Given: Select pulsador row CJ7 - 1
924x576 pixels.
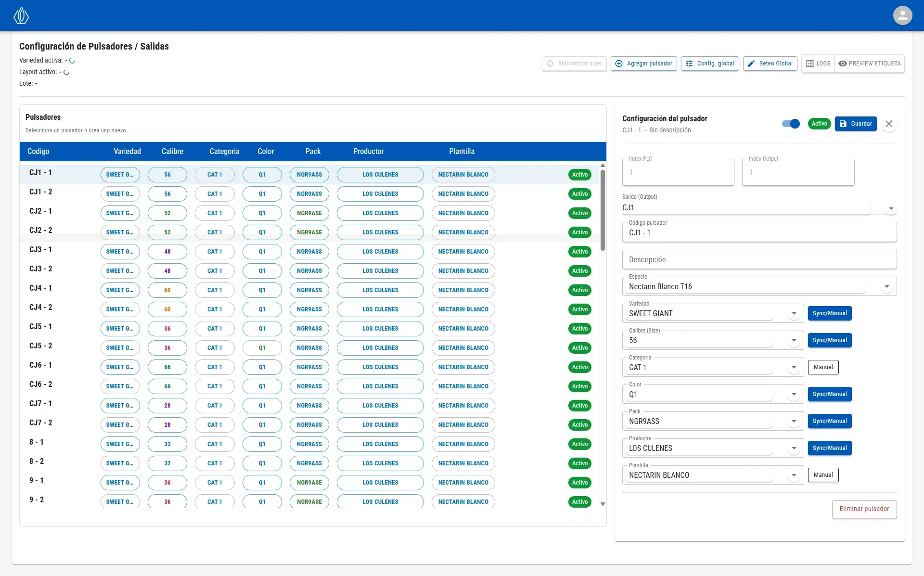Looking at the screenshot, I should 309,406.
